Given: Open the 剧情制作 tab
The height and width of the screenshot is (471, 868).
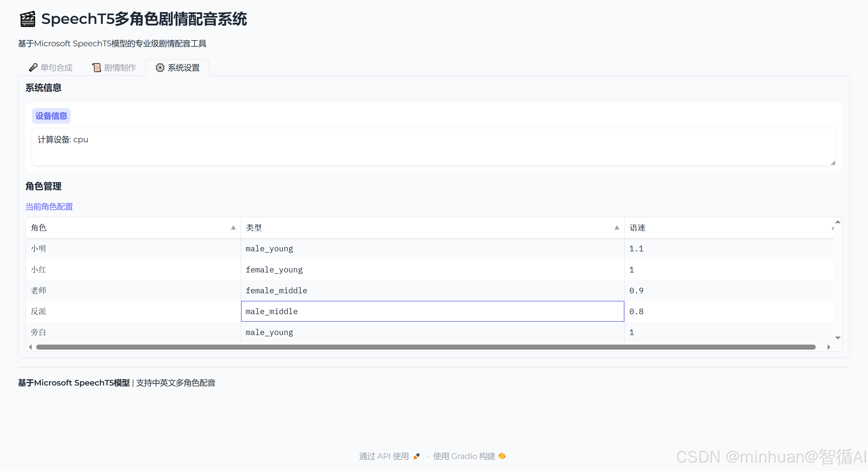Looking at the screenshot, I should (x=120, y=68).
